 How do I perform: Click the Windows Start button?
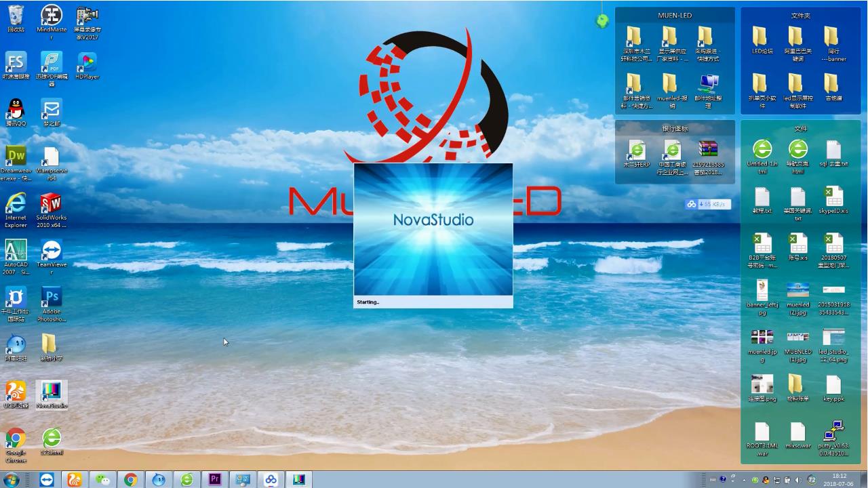(x=12, y=480)
